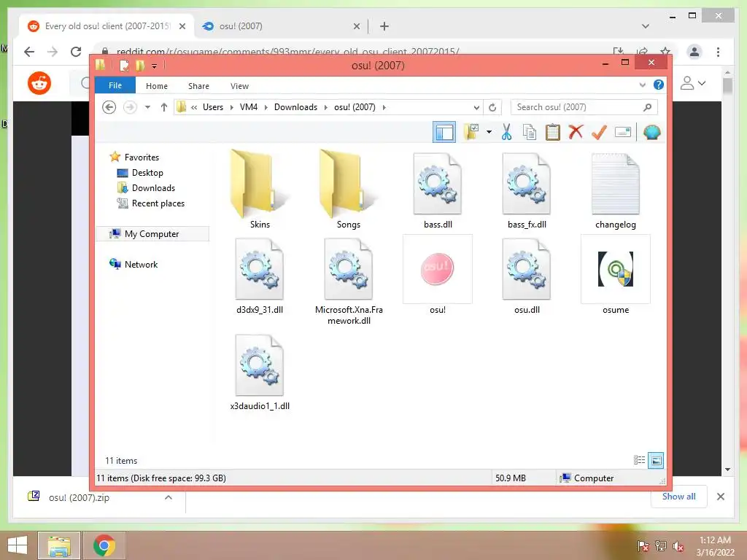This screenshot has height=560, width=747.
Task: Open File Explorer from the taskbar
Action: [x=59, y=545]
